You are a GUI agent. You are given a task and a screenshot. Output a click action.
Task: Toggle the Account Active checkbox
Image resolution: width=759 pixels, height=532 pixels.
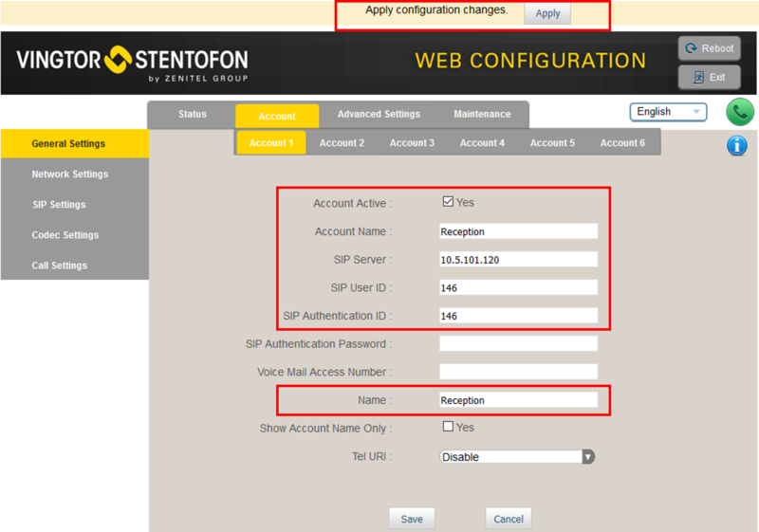tap(448, 202)
